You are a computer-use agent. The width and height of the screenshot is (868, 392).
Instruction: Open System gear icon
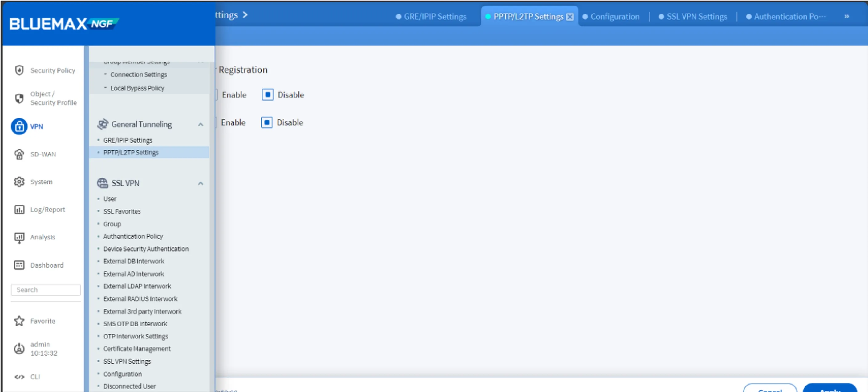[x=19, y=182]
